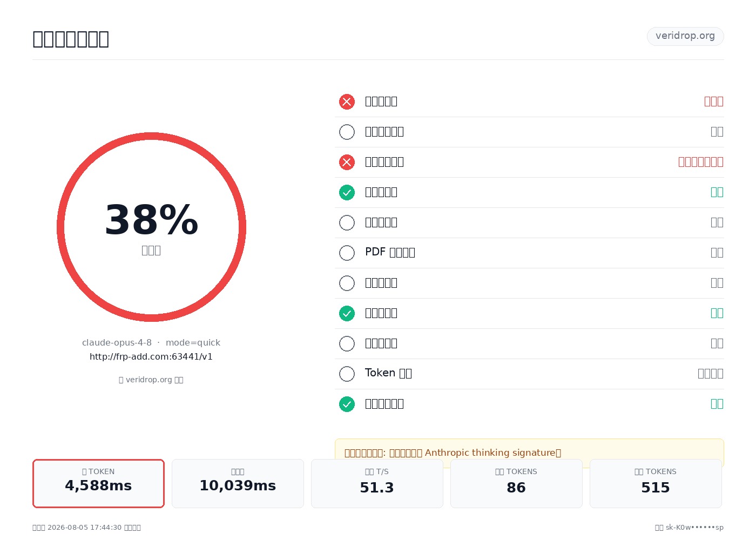Image resolution: width=756 pixels, height=540 pixels.
Task: Select the 86 TOKENS card
Action: [x=516, y=483]
